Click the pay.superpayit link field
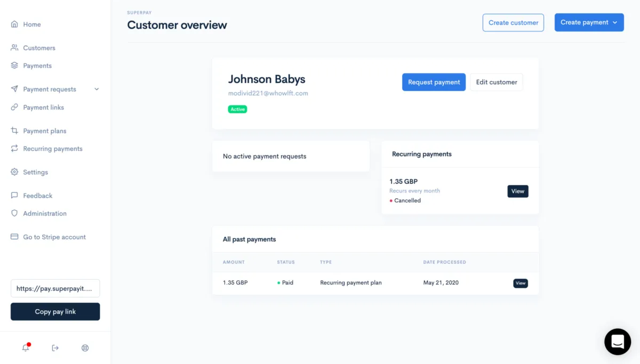This screenshot has height=364, width=640. [x=55, y=288]
